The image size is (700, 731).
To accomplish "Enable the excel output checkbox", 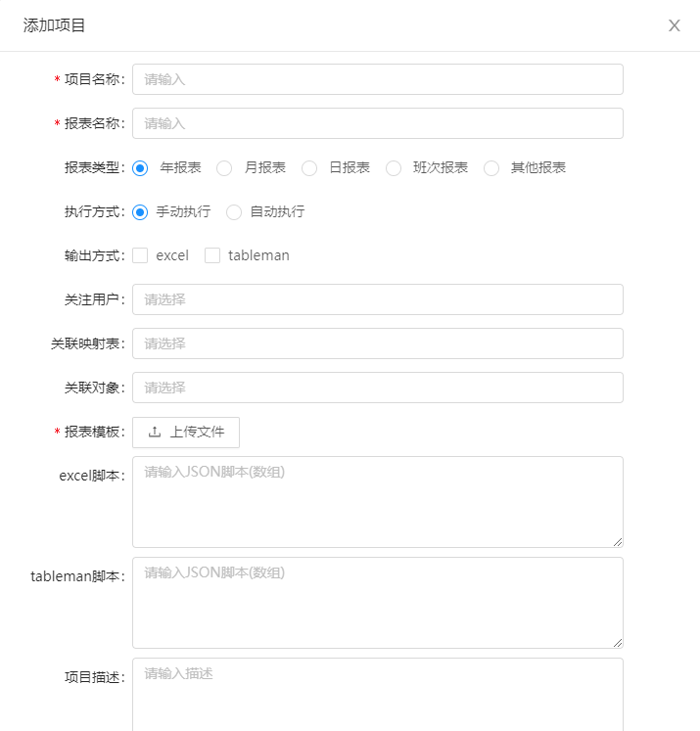I will pyautogui.click(x=140, y=255).
